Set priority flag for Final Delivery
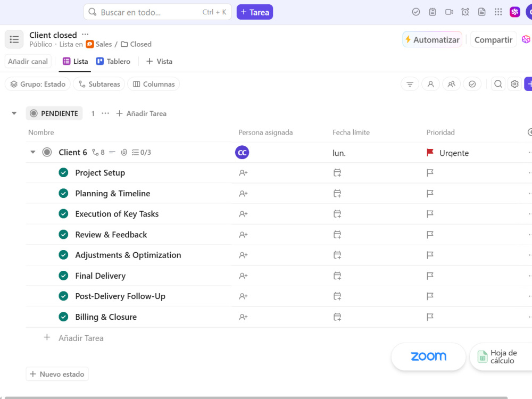This screenshot has width=532, height=399. point(430,276)
